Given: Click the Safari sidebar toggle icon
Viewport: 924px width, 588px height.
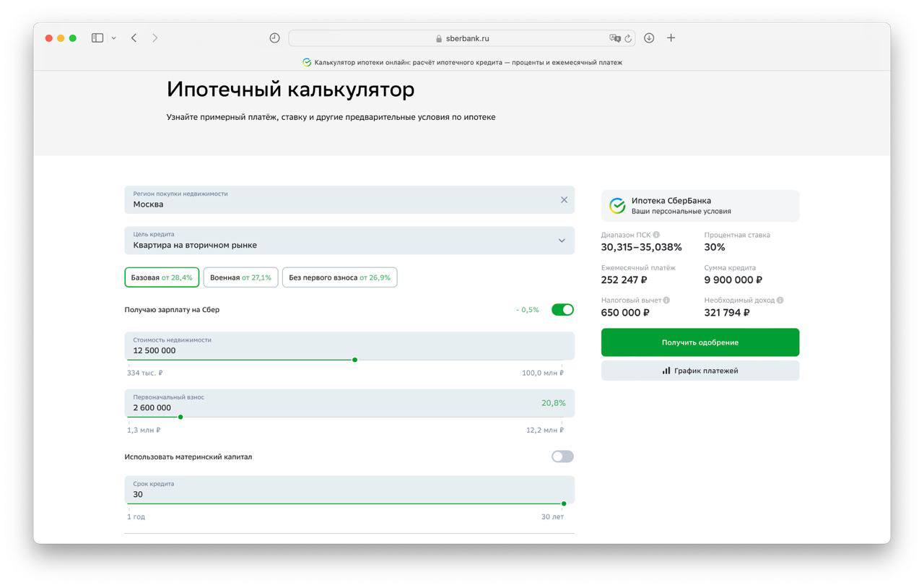Looking at the screenshot, I should (x=97, y=38).
